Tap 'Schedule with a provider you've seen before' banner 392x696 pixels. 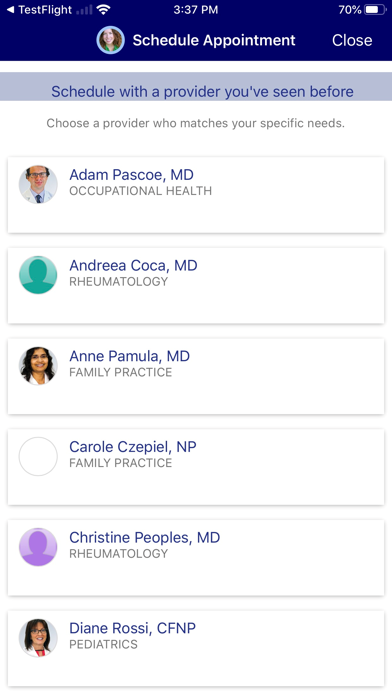196,87
